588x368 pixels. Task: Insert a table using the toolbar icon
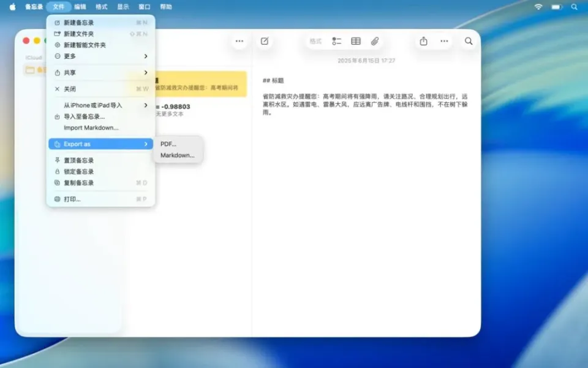tap(356, 41)
